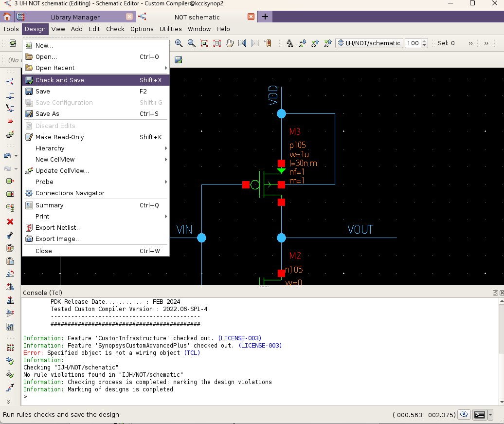Viewport: 504px width, 424px height.
Task: Select the Pan hand tool
Action: 230,43
